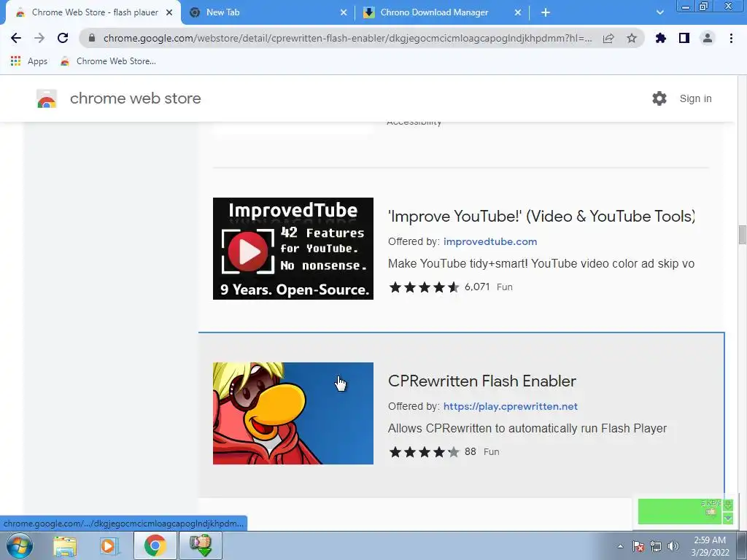The height and width of the screenshot is (560, 747).
Task: Open the Extensions puzzle icon
Action: coord(660,38)
